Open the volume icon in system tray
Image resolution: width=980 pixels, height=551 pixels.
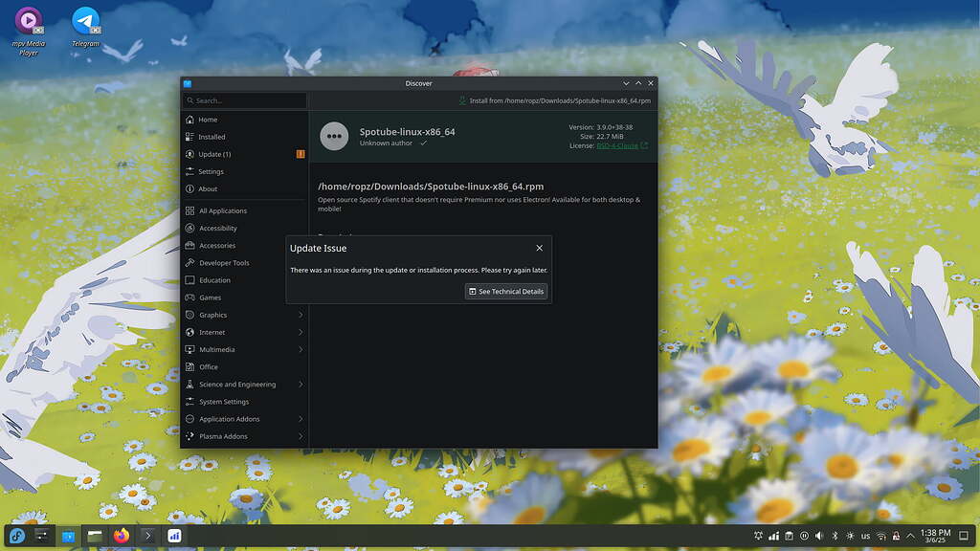click(x=819, y=536)
